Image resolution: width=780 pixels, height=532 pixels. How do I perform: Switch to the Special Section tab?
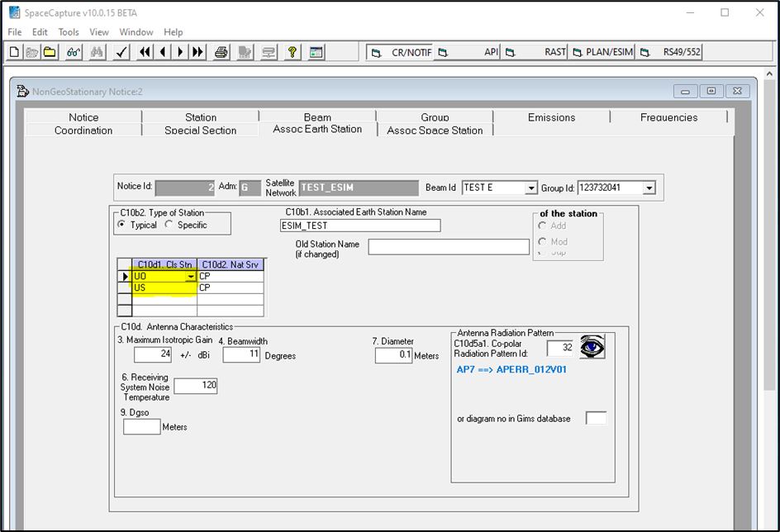pyautogui.click(x=201, y=131)
